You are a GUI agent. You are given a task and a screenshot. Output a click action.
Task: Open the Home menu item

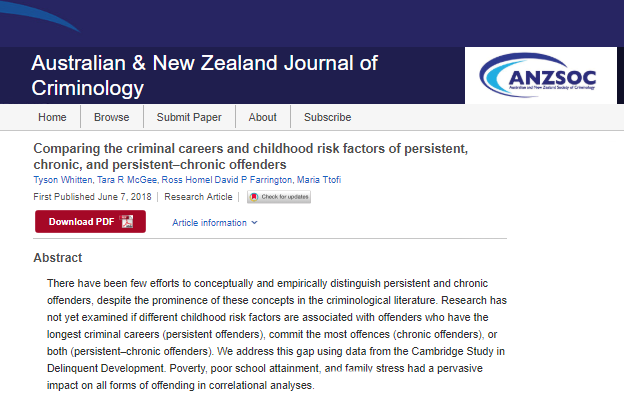[x=52, y=117]
